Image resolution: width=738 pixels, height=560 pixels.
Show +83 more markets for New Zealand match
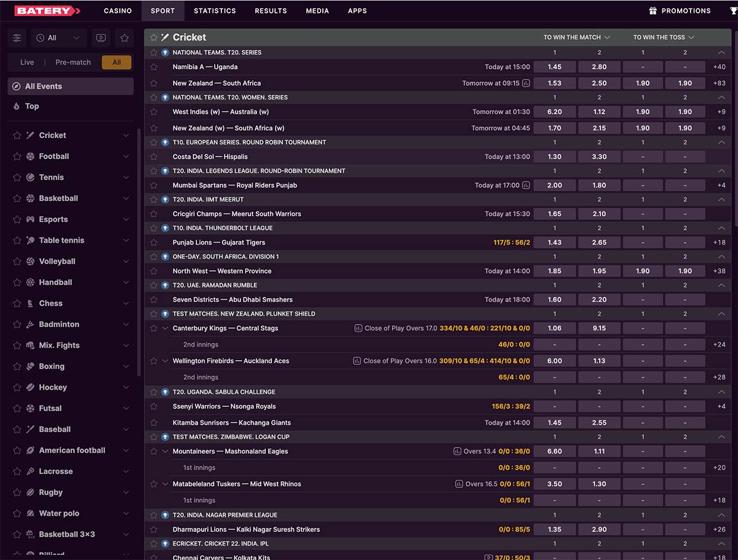point(719,83)
